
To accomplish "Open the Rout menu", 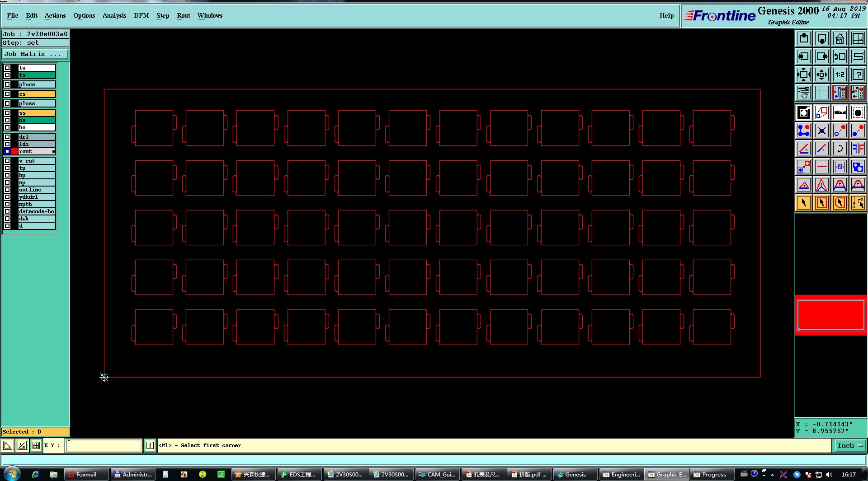I will [184, 15].
